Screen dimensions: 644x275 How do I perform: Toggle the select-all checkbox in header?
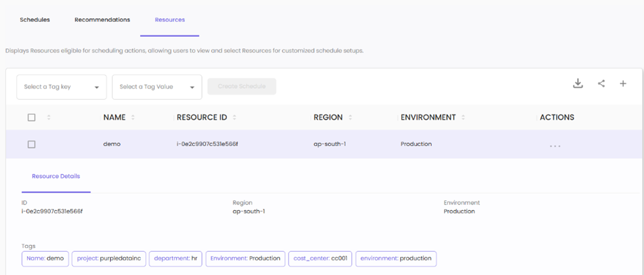point(32,117)
